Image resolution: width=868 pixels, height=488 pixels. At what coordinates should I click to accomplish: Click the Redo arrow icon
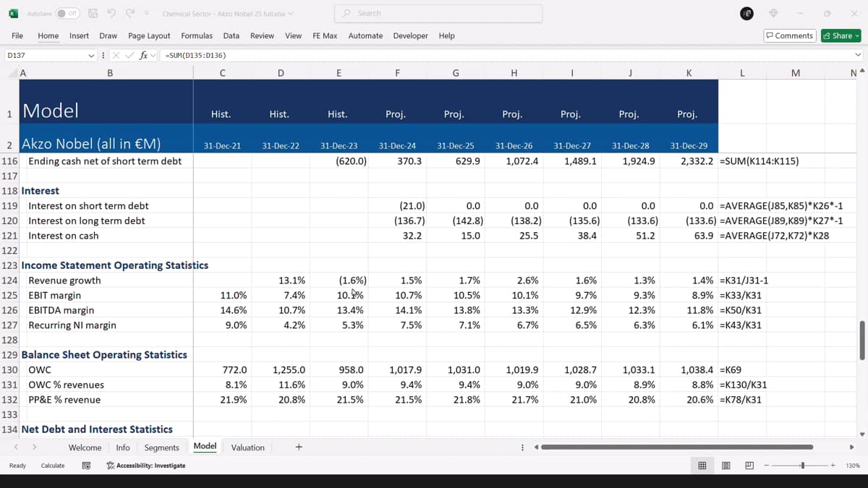point(130,13)
